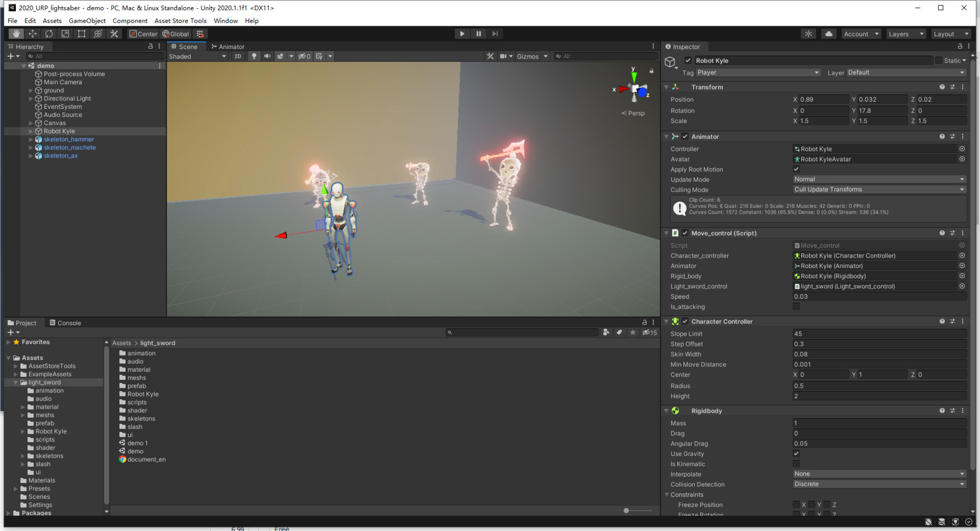Viewport: 980px width, 531px height.
Task: Toggle scene audio in the Scene view
Action: click(x=266, y=56)
